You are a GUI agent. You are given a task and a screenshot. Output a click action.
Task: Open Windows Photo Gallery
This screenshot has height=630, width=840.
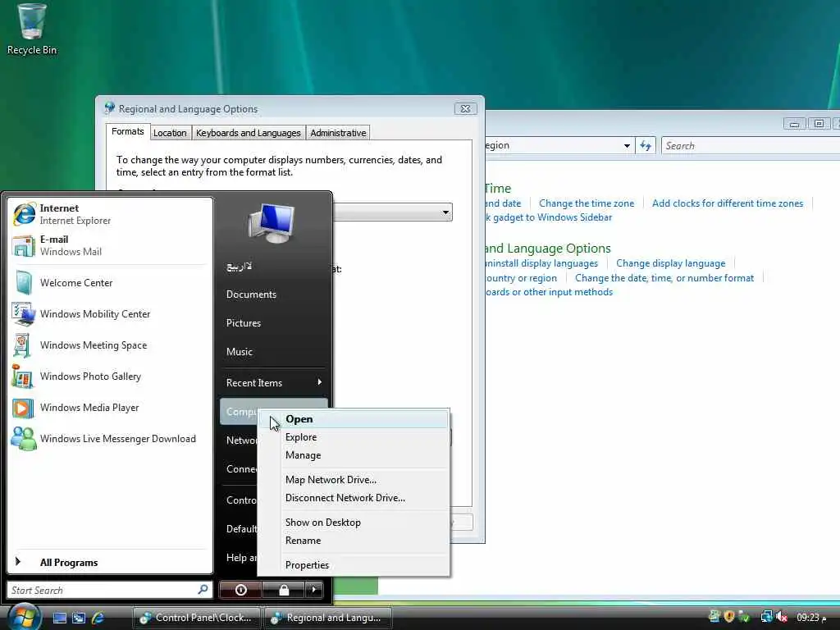pyautogui.click(x=111, y=376)
